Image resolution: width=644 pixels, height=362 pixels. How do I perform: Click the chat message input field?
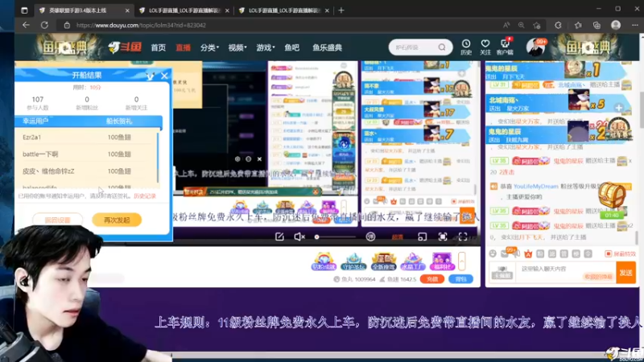click(565, 272)
